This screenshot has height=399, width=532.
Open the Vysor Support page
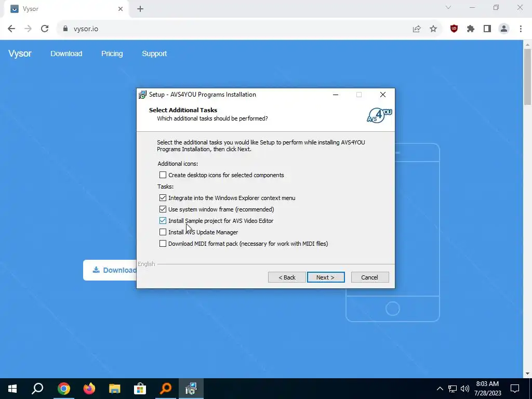154,54
